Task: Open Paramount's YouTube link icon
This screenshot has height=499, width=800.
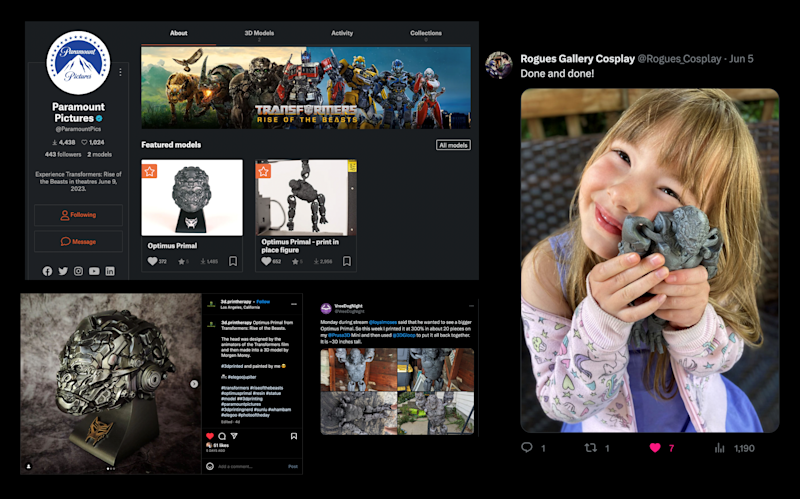Action: pos(94,271)
